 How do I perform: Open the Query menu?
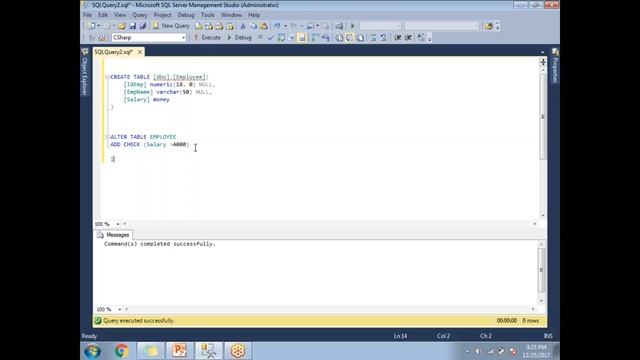point(140,15)
